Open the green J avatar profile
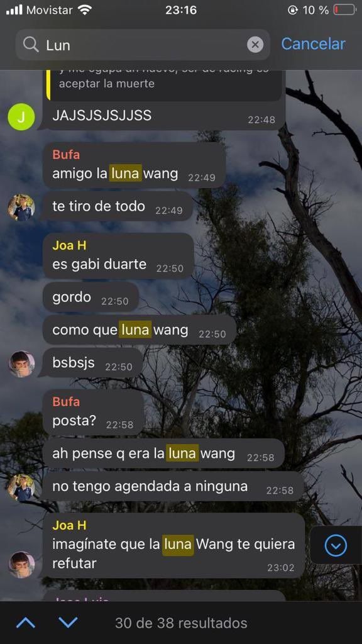362x644 pixels. click(21, 117)
